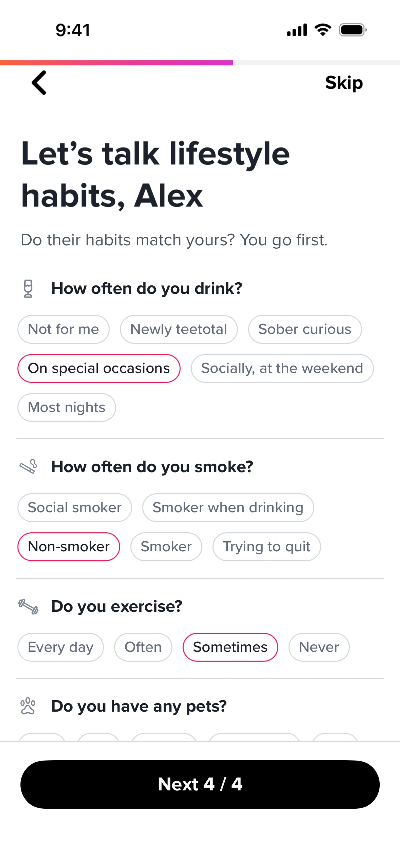Image resolution: width=400 pixels, height=868 pixels.
Task: Choose 'Every day' exercise option
Action: coord(61,647)
